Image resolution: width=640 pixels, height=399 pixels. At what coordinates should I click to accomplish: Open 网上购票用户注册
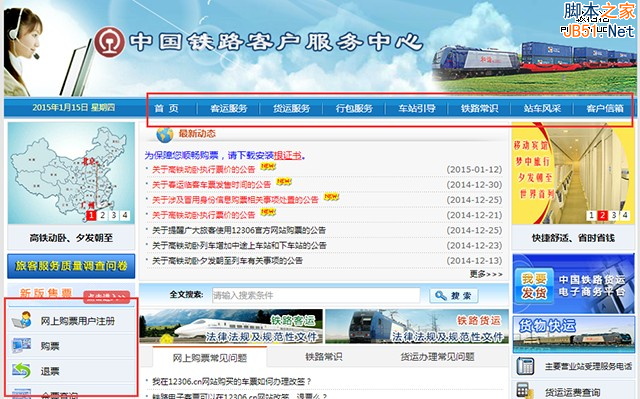pos(78,321)
